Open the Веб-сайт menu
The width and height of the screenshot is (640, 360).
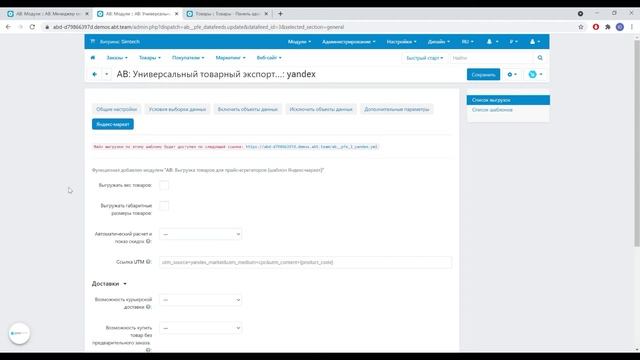coord(269,58)
